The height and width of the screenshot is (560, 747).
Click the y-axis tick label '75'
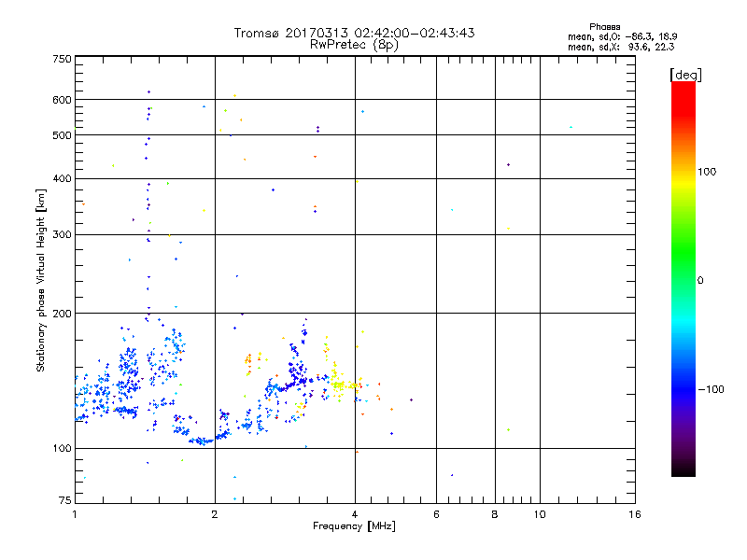[65, 500]
